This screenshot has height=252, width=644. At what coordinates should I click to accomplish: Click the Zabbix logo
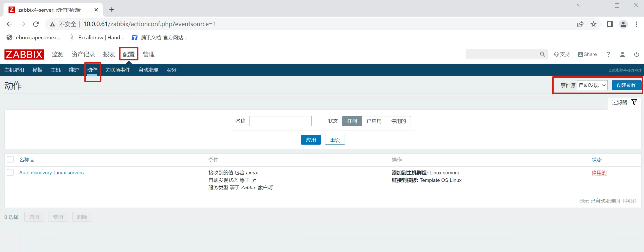(24, 54)
